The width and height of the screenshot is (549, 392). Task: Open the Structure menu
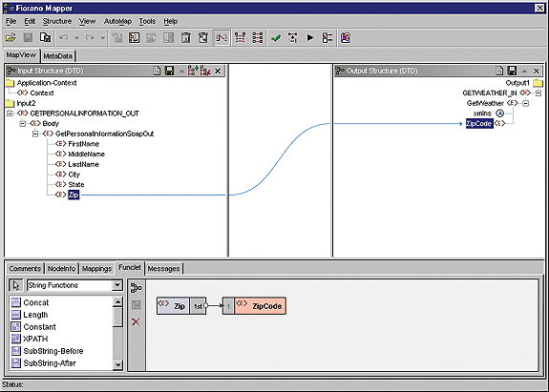(57, 21)
